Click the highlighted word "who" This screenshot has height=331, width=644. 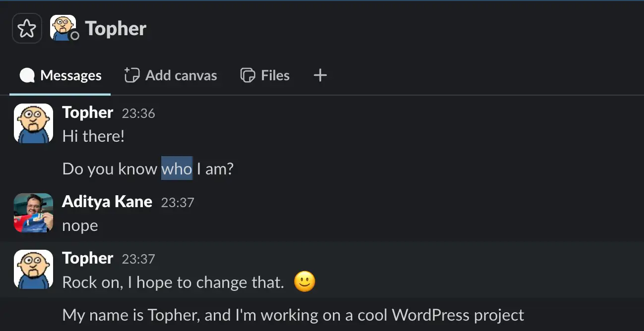coord(177,169)
